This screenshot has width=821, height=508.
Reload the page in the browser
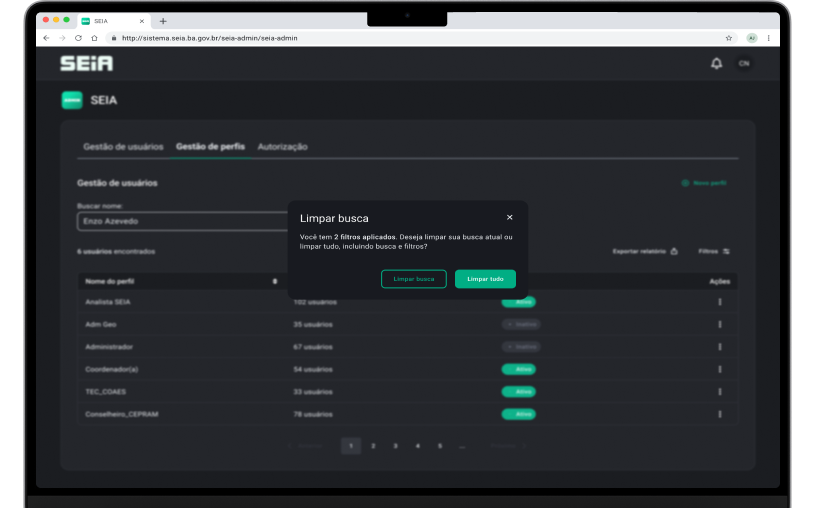[78, 38]
